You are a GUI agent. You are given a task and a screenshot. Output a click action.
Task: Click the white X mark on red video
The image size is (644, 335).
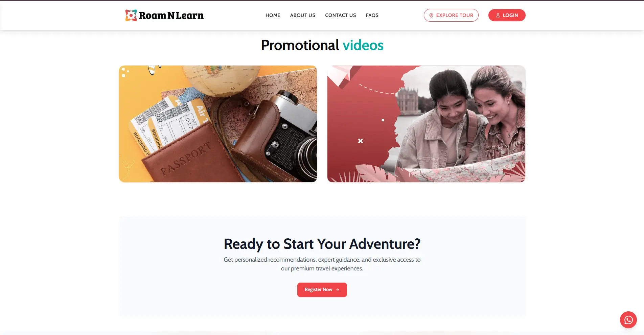[x=361, y=141]
